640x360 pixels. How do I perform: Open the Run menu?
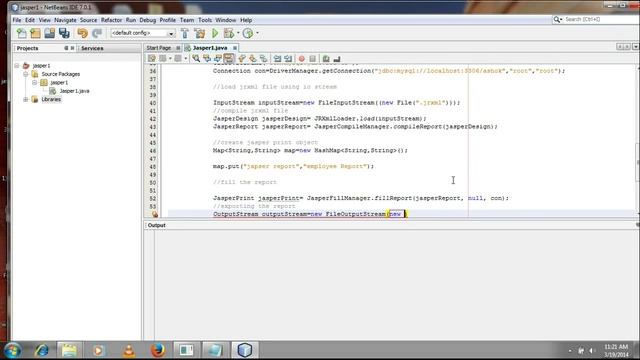point(131,20)
